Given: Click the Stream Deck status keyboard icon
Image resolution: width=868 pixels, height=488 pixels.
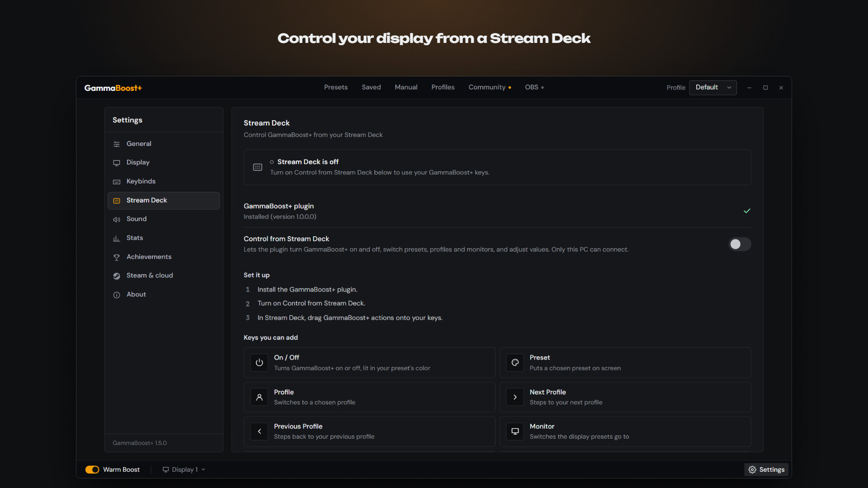Looking at the screenshot, I should (x=258, y=167).
